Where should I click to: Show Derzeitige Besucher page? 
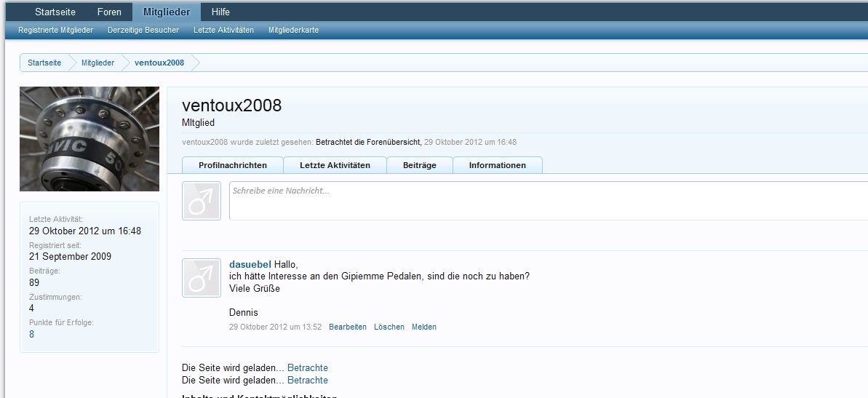(x=143, y=30)
